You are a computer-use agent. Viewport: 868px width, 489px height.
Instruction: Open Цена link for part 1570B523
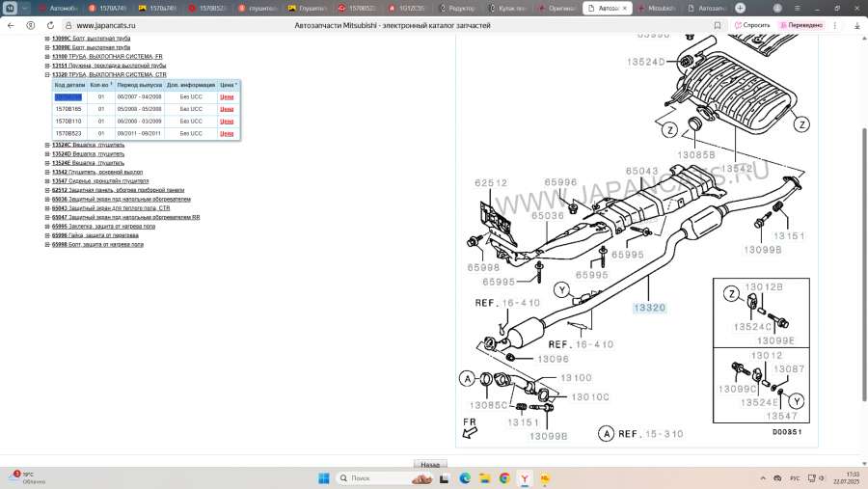pos(227,133)
